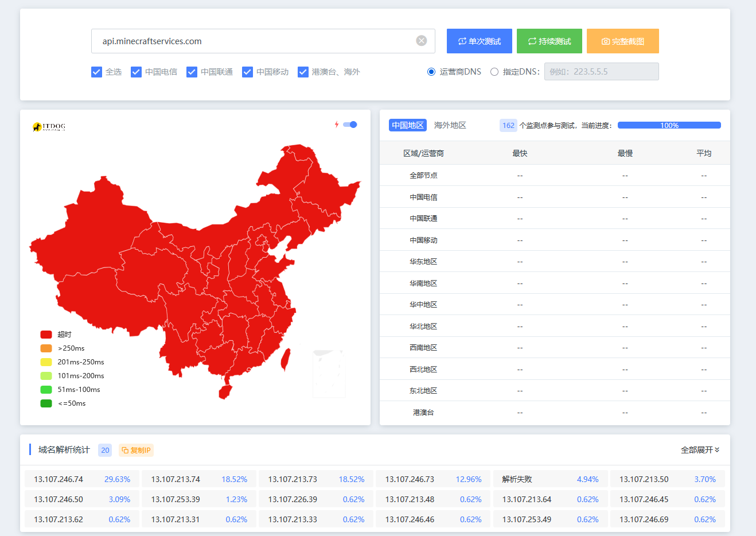Take a full screenshot with 完整截图

tap(622, 41)
